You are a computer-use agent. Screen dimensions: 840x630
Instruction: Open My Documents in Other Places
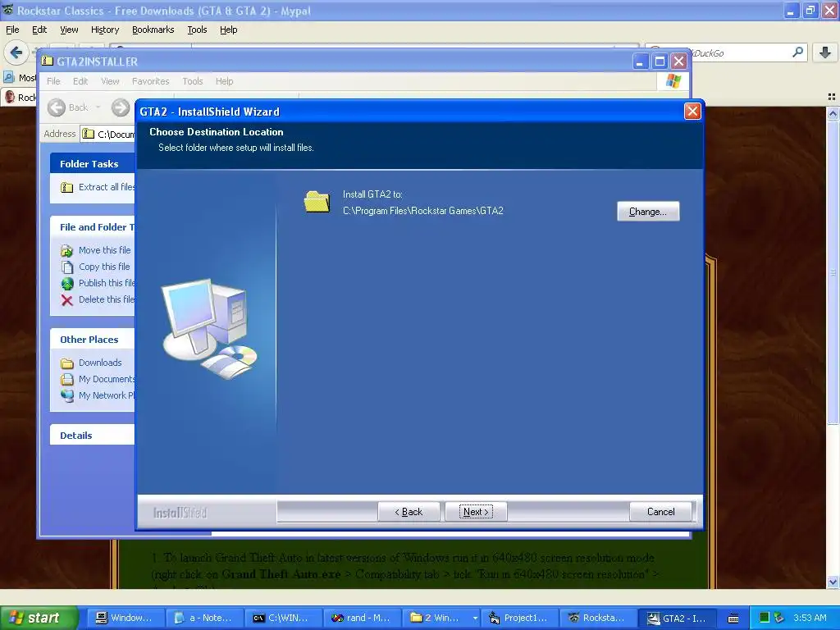[x=107, y=379]
